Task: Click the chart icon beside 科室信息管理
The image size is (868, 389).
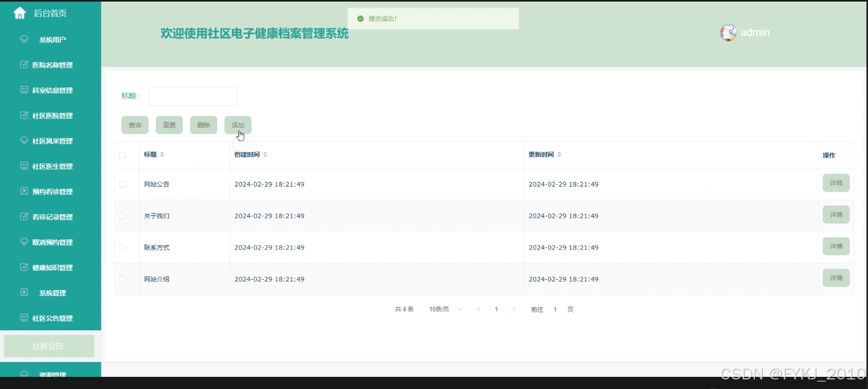Action: click(x=24, y=90)
